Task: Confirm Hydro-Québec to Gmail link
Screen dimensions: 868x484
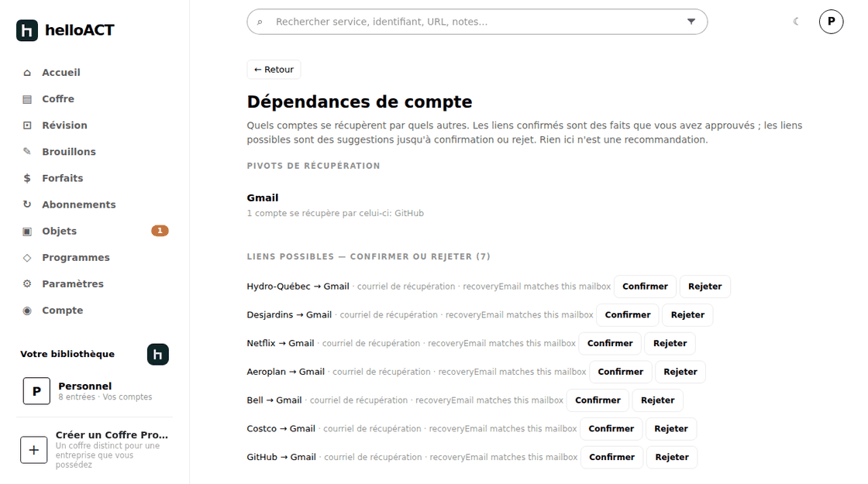Action: click(645, 287)
